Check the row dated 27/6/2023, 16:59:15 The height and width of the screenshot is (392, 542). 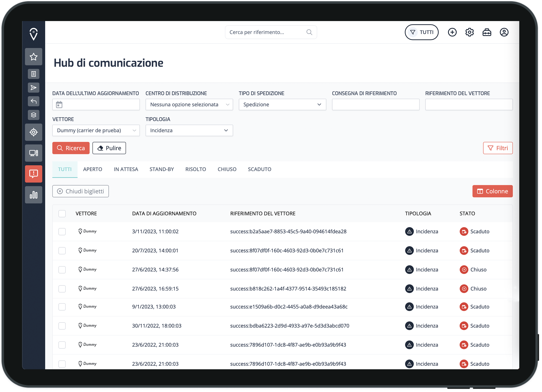click(x=62, y=289)
